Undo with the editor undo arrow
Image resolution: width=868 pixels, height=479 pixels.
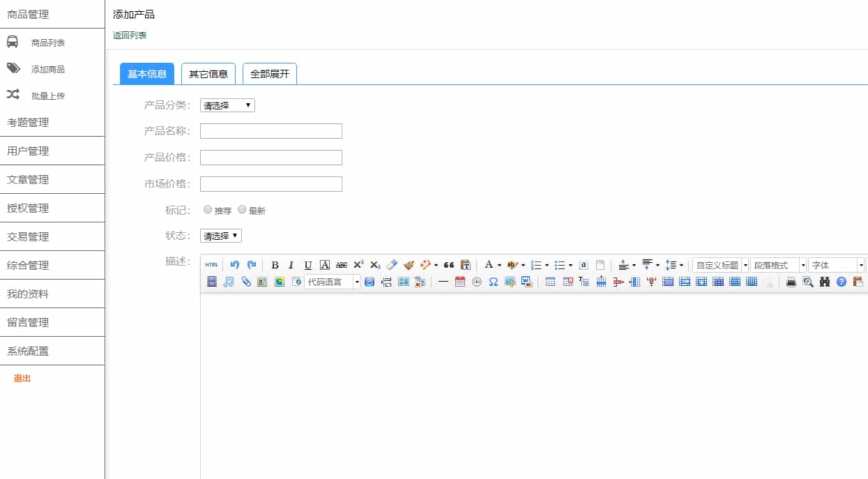point(235,265)
